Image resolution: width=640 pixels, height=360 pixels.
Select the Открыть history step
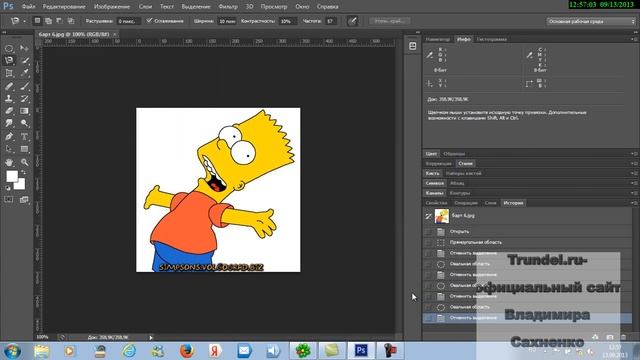[527, 231]
